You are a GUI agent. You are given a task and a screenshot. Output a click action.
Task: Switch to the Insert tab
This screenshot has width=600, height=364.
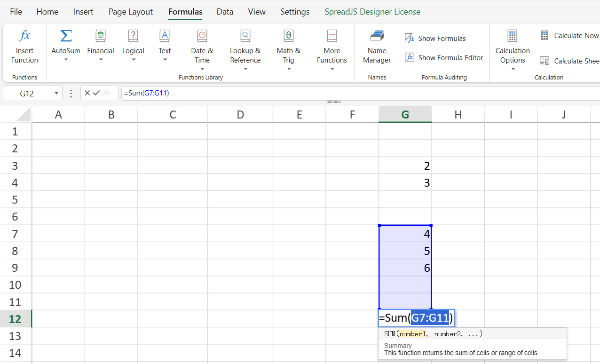(x=83, y=12)
